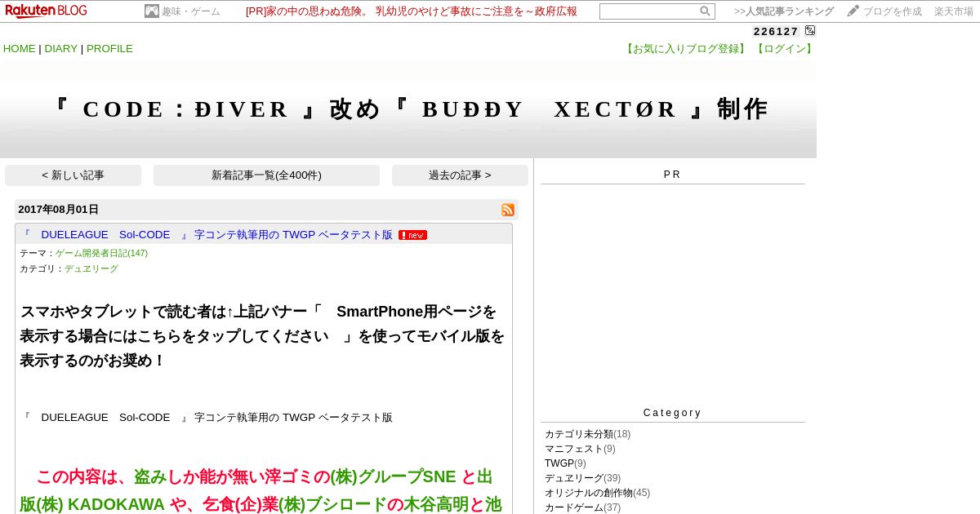Open sidebar category カードゲーム
Screen dimensions: 980x514
pyautogui.click(x=574, y=507)
